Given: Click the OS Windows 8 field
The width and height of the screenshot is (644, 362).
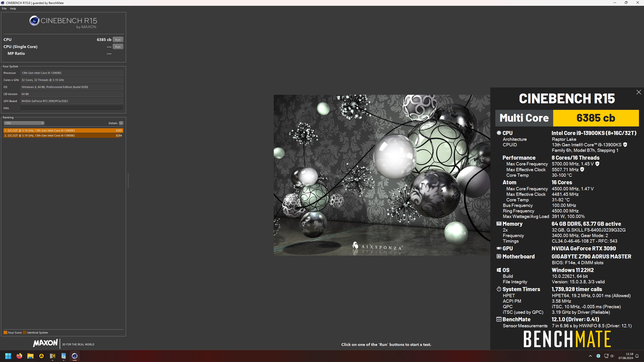Looking at the screenshot, I should pos(72,87).
